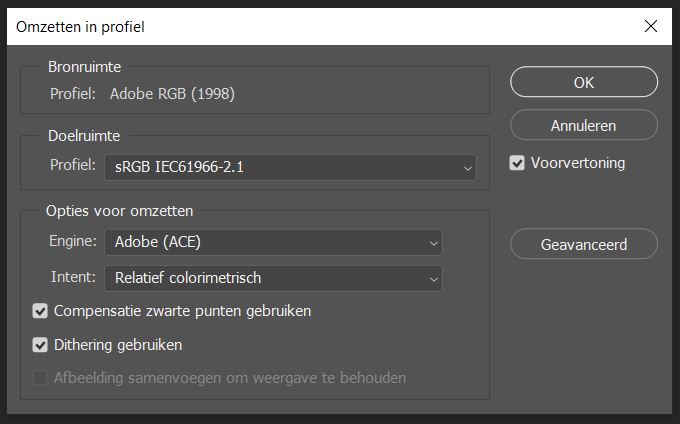680x424 pixels.
Task: Click the Dithering gebruiken label text
Action: coord(118,345)
